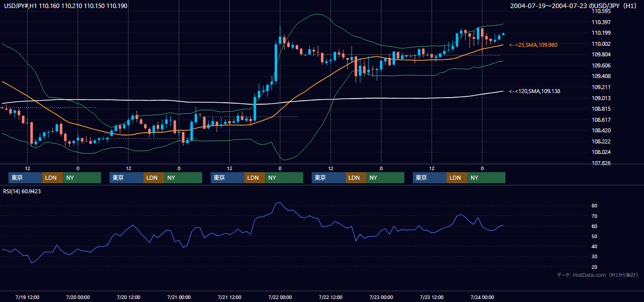Select the 7/23 12:00 time label
The image size is (644, 302).
click(x=432, y=297)
